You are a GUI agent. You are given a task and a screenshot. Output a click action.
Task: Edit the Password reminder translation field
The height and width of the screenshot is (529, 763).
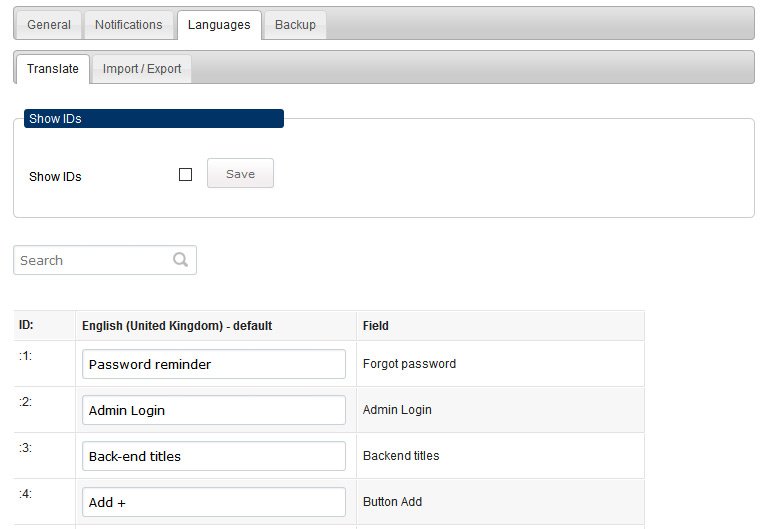214,364
